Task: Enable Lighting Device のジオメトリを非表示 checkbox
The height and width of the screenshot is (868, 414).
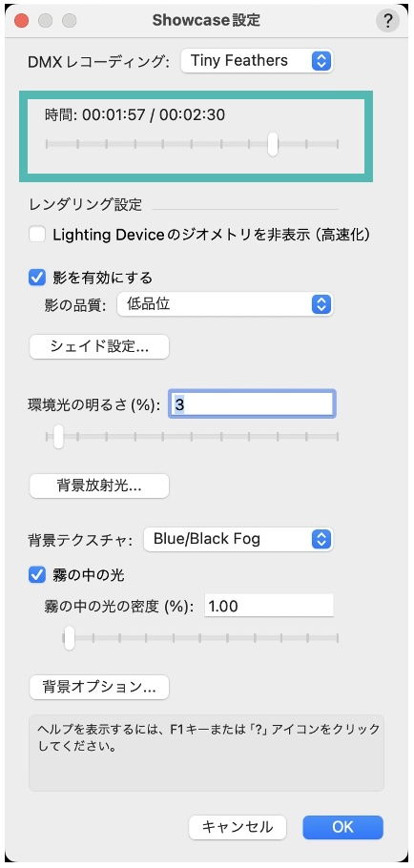Action: pos(37,235)
